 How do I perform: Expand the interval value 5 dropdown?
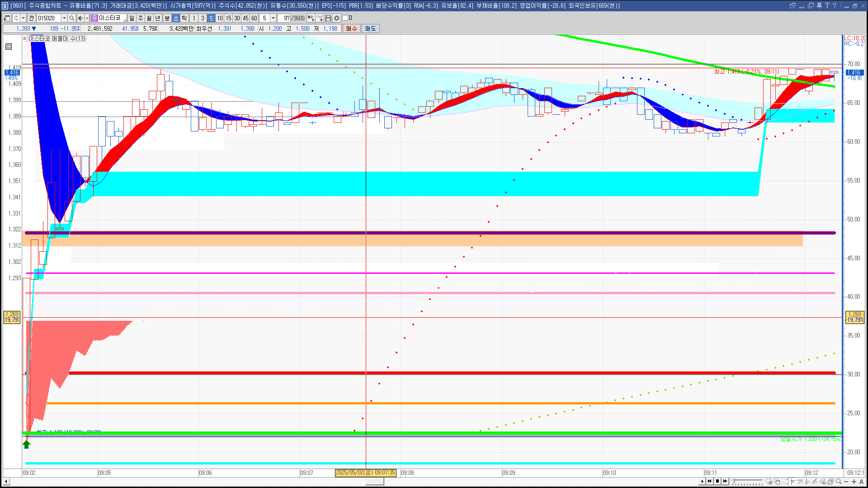click(x=273, y=18)
